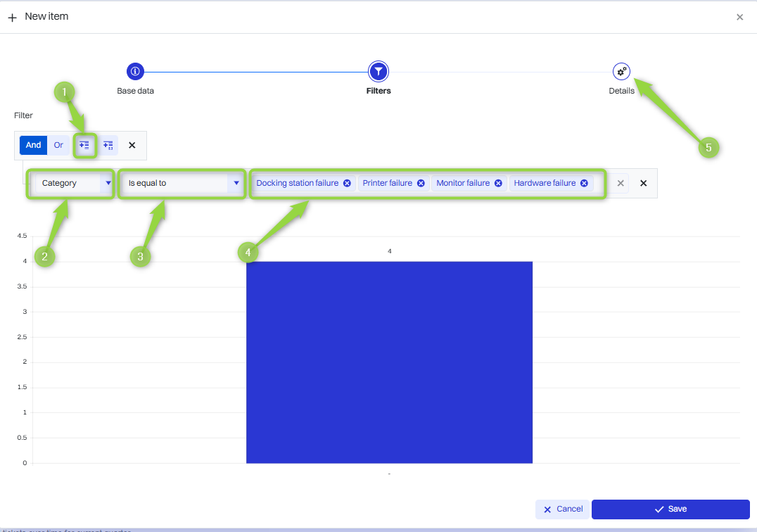Image resolution: width=757 pixels, height=532 pixels.
Task: Click the Save button
Action: 670,509
